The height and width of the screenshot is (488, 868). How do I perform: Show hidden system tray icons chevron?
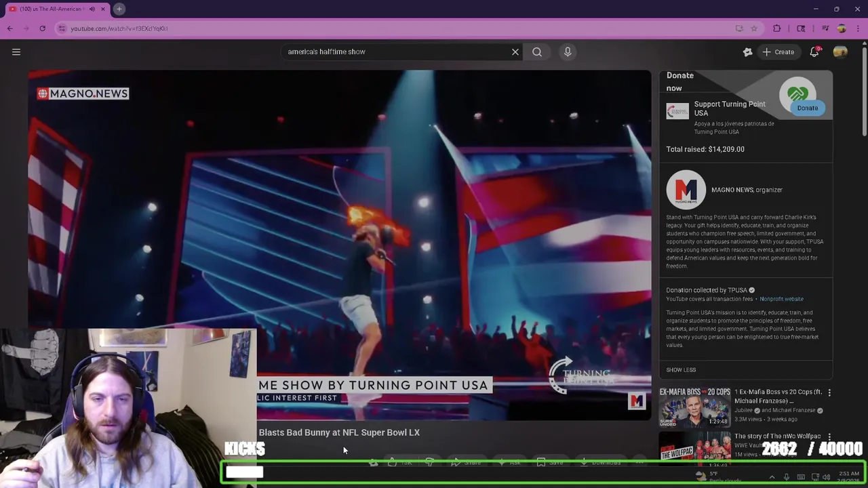click(772, 477)
